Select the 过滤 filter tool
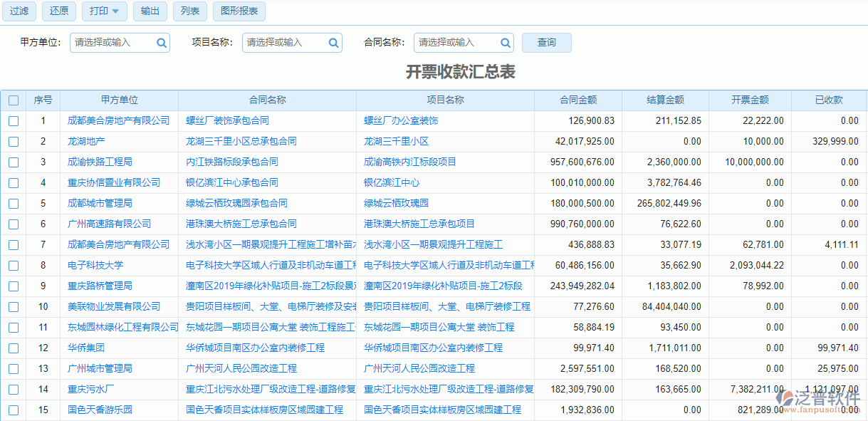 coord(19,11)
